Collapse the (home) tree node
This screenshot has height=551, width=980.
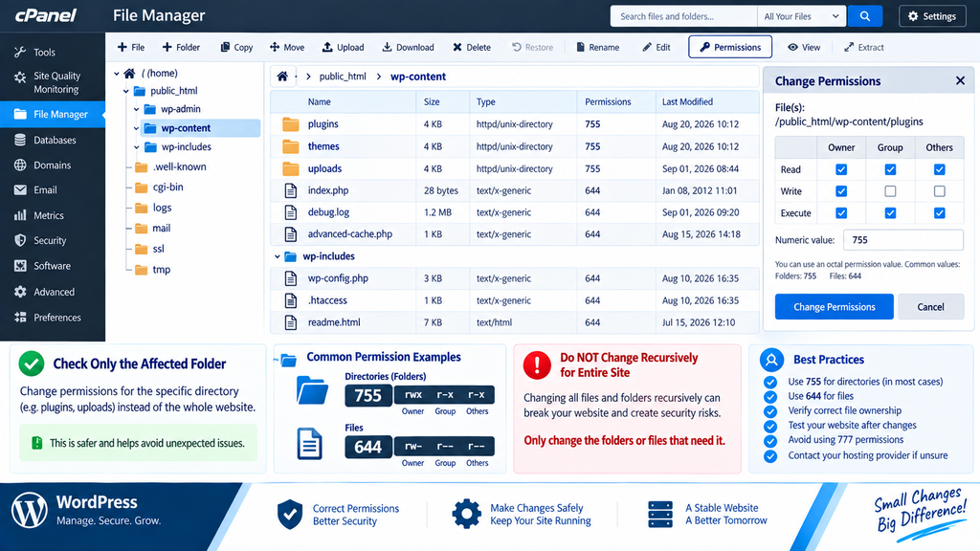click(x=117, y=74)
